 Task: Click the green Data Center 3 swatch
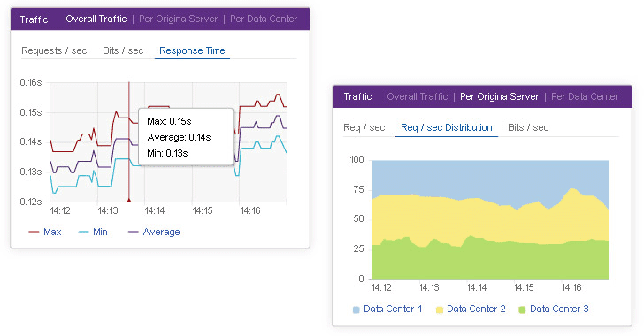click(x=522, y=309)
